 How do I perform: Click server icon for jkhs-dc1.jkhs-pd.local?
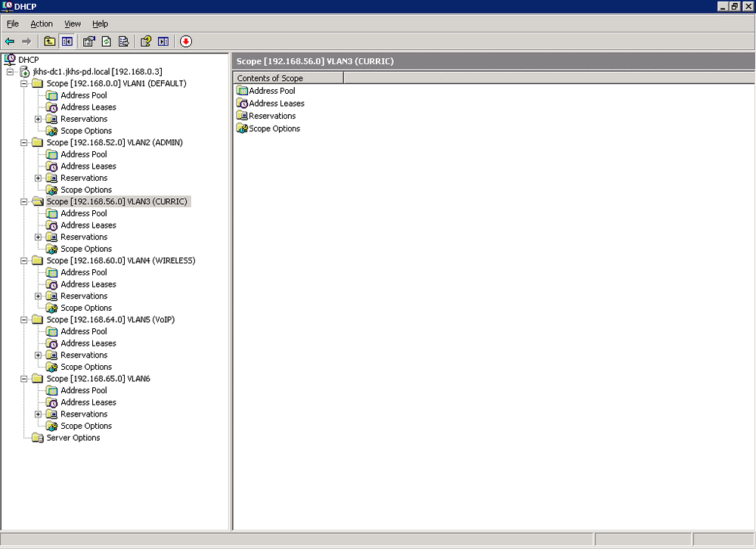(x=25, y=72)
